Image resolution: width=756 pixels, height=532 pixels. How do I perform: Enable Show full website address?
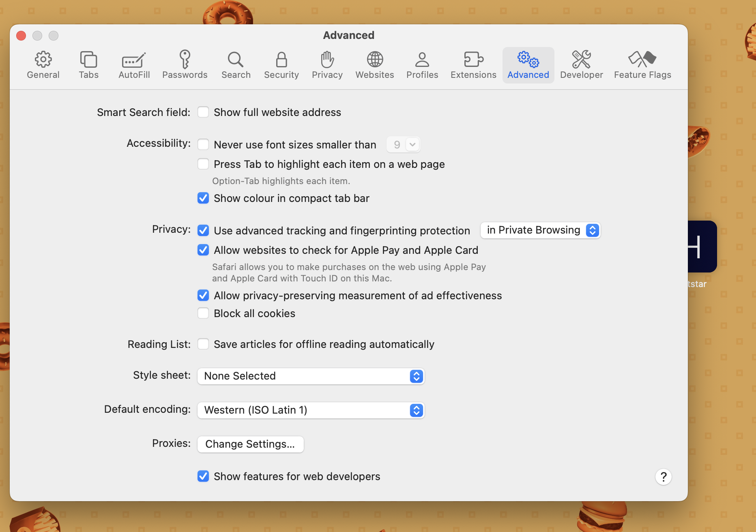coord(203,112)
